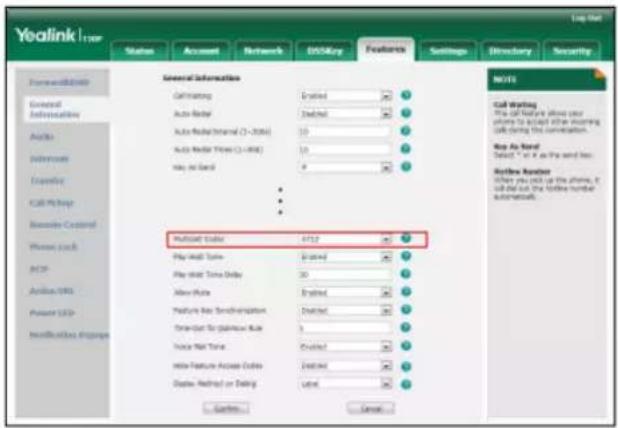The height and width of the screenshot is (428, 618).
Task: Open help for Key As Send
Action: coord(406,167)
